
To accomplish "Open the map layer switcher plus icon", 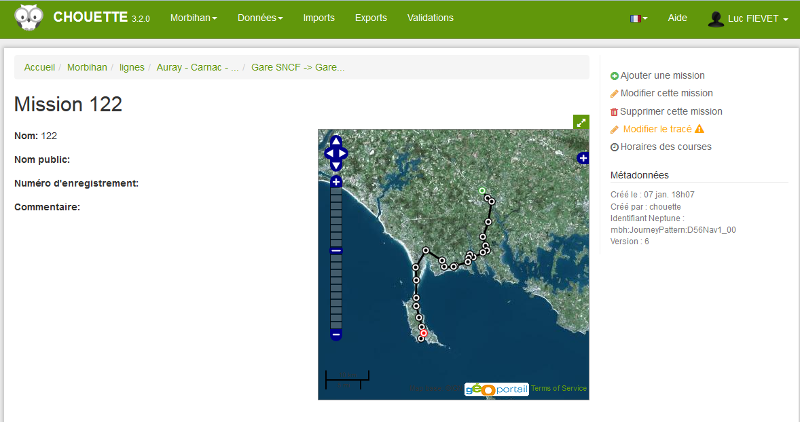I will pos(583,158).
